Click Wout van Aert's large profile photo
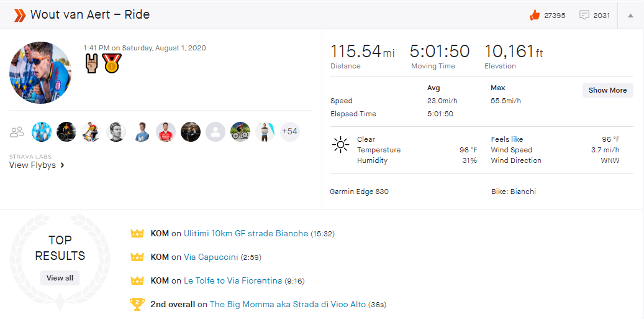 tap(40, 73)
